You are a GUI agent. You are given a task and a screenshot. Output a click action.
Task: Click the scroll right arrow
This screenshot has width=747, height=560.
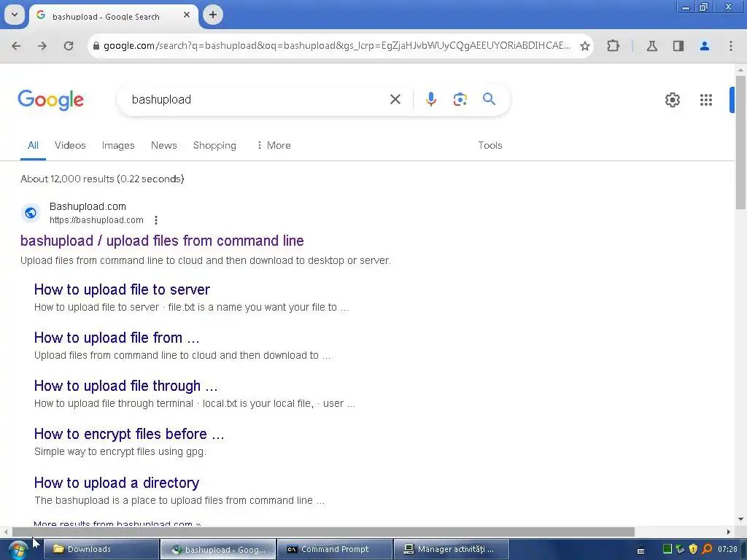[729, 532]
